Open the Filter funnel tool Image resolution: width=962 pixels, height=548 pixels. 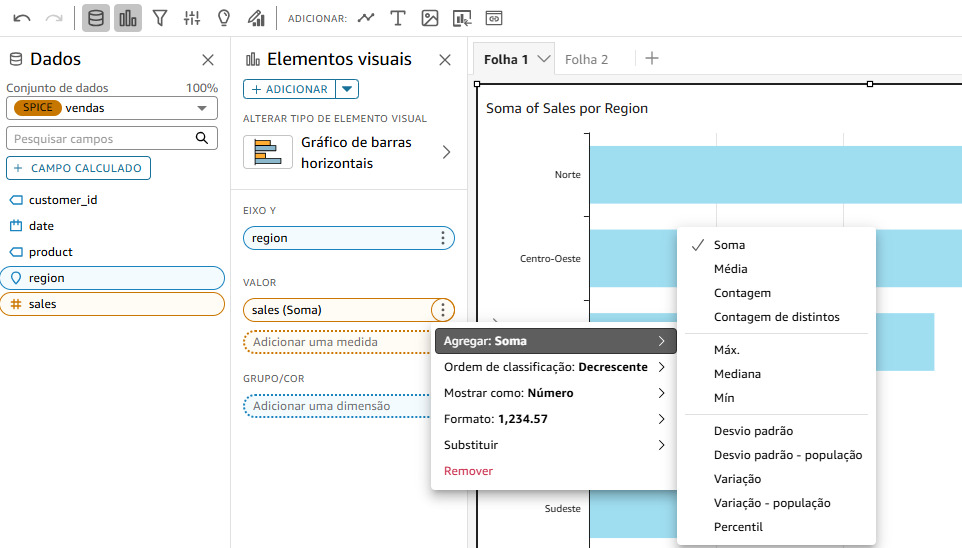point(160,18)
